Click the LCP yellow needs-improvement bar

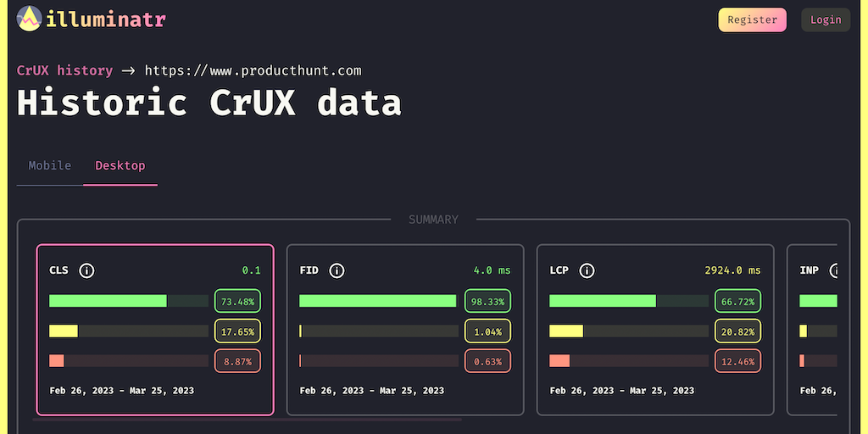pos(566,331)
